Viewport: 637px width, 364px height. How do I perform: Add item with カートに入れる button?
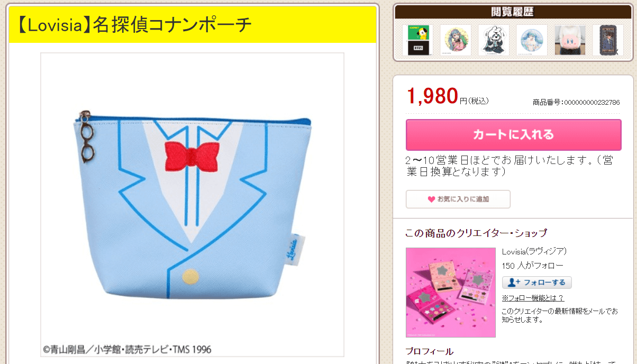tap(513, 135)
